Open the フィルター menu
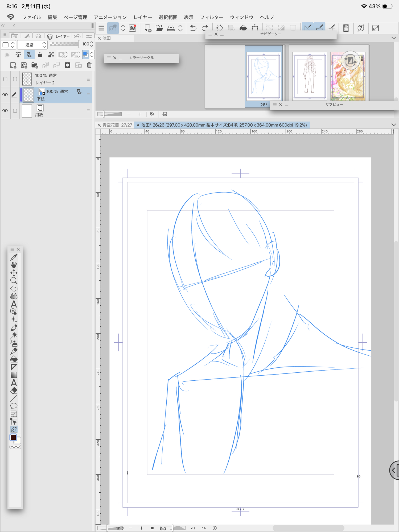This screenshot has height=532, width=399. (x=211, y=17)
